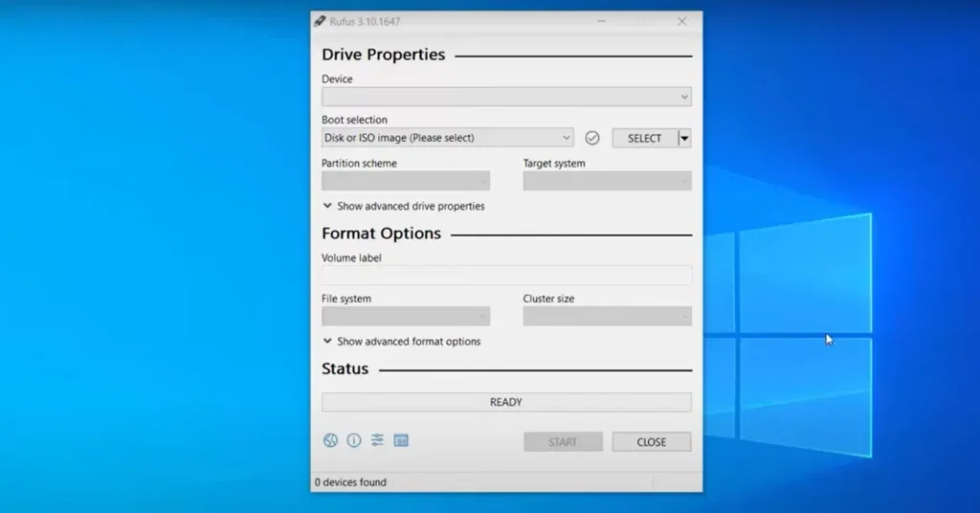Open the Boot selection dropdown
980x513 pixels.
(448, 138)
